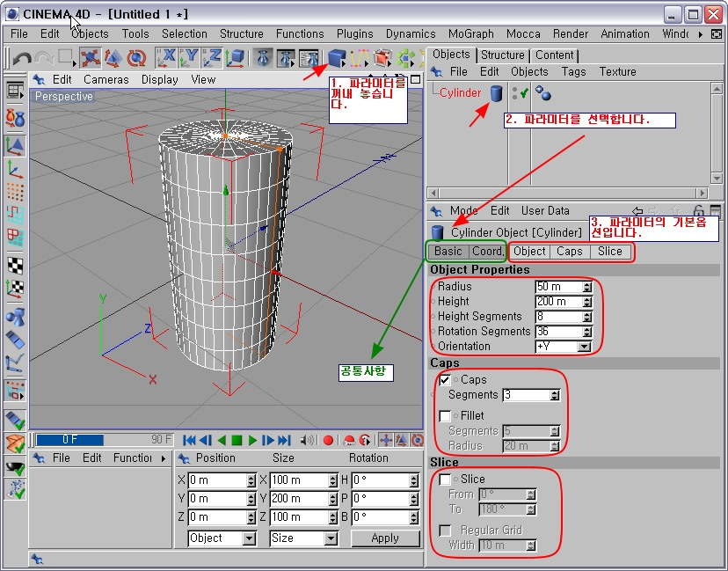Click the Apply button

[385, 538]
